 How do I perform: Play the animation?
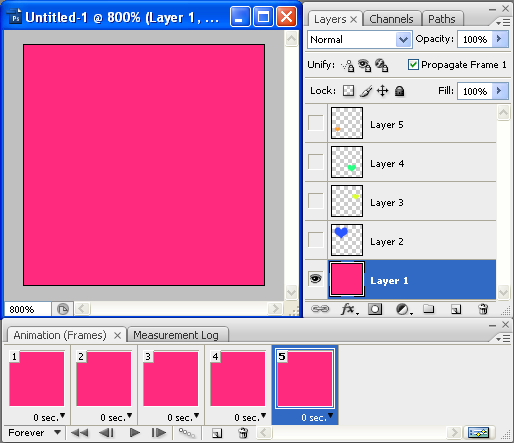point(135,433)
